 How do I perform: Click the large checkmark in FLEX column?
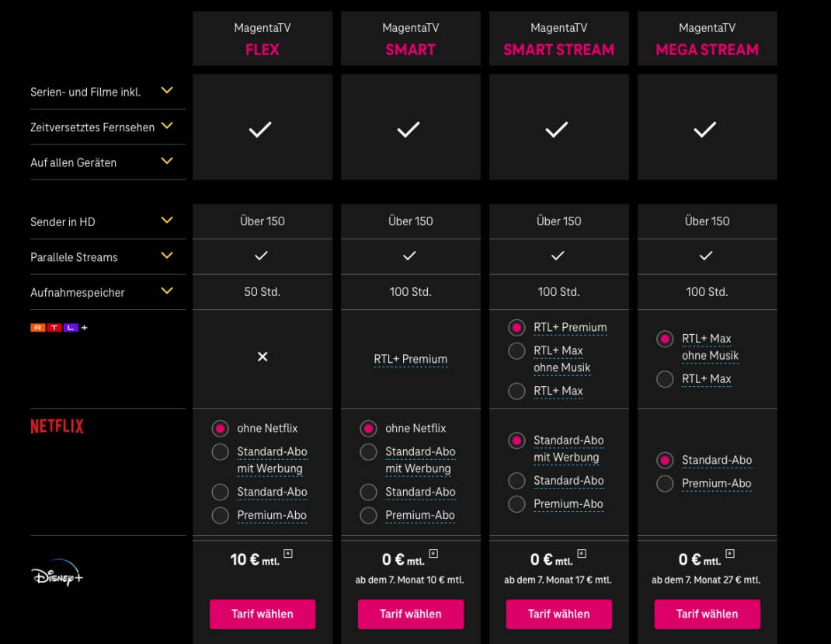point(260,129)
